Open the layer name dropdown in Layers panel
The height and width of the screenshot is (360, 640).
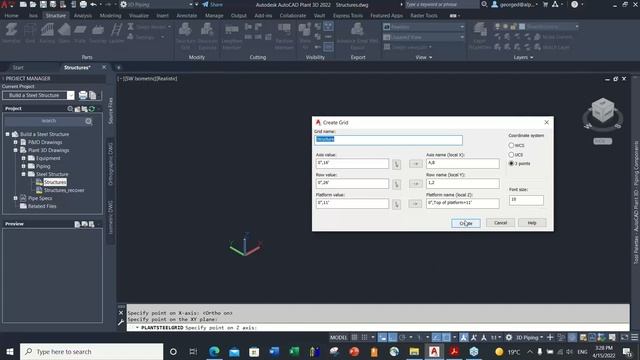[x=577, y=27]
